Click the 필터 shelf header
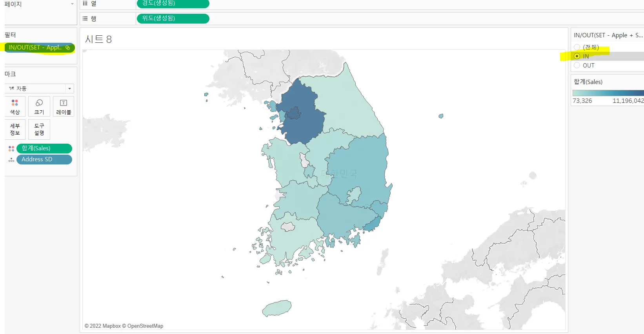The image size is (644, 334). [x=10, y=35]
